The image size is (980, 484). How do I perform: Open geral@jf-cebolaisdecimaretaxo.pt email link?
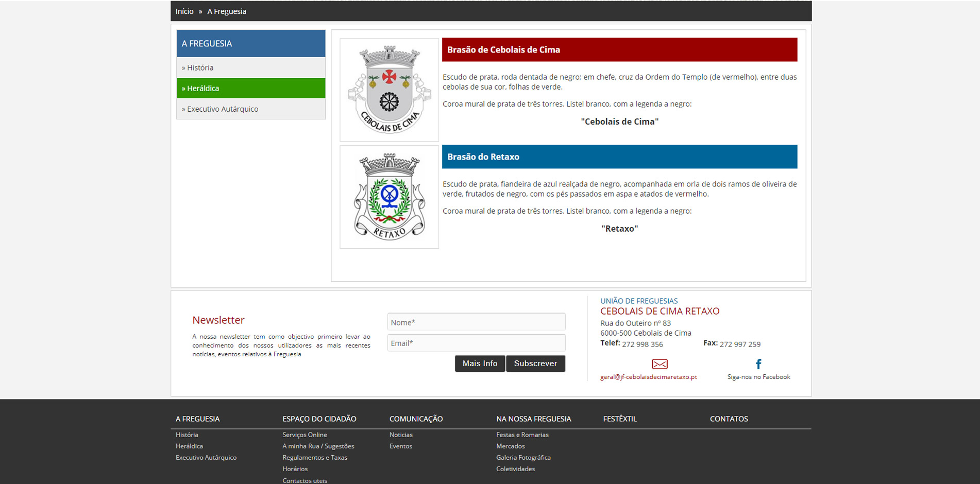(648, 377)
